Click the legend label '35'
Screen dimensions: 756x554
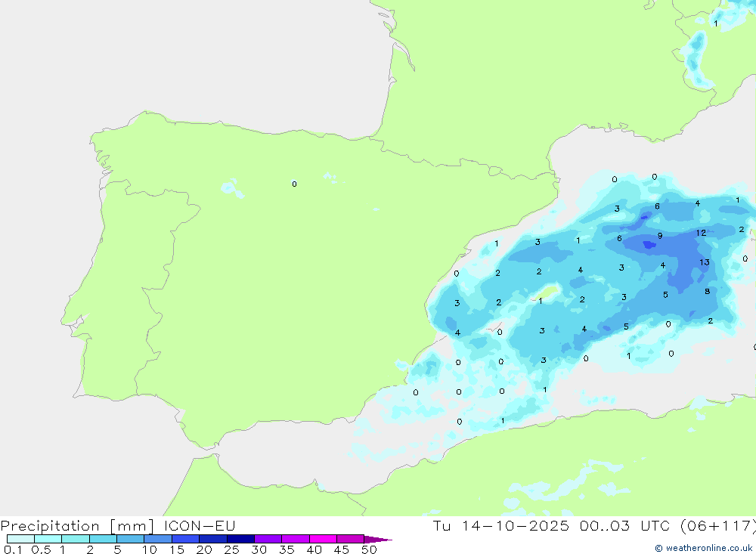(287, 549)
